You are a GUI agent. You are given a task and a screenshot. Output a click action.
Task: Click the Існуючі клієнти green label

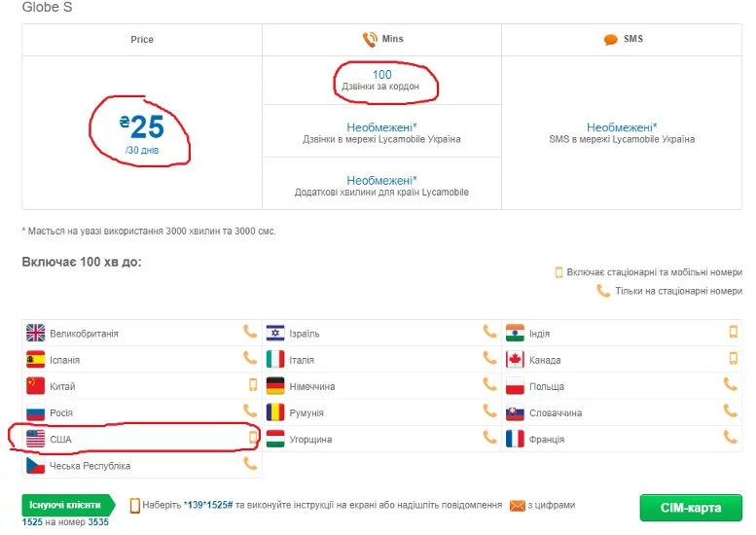63,505
